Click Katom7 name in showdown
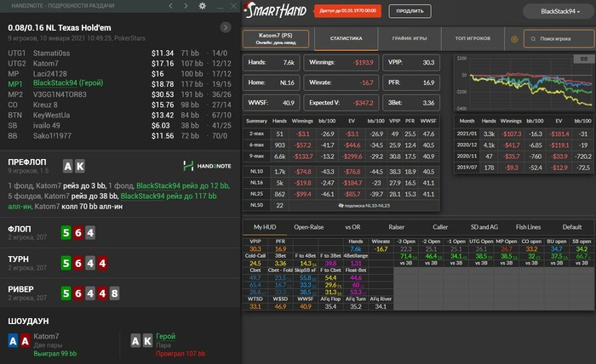 (x=46, y=336)
